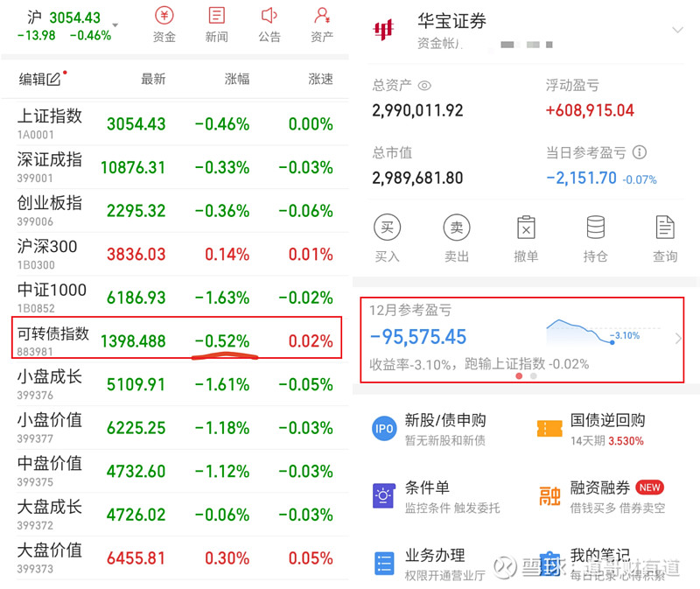This screenshot has width=700, height=589.
Task: Open the 撤单 cancel order icon
Action: 526,228
